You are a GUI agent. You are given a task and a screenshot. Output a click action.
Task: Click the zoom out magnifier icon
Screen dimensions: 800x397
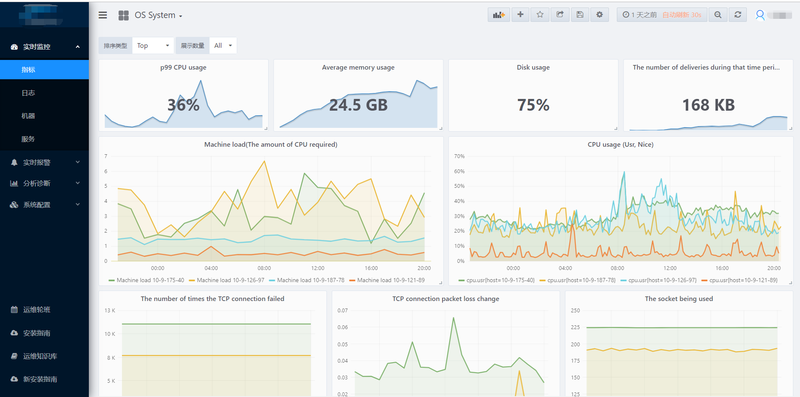point(718,15)
